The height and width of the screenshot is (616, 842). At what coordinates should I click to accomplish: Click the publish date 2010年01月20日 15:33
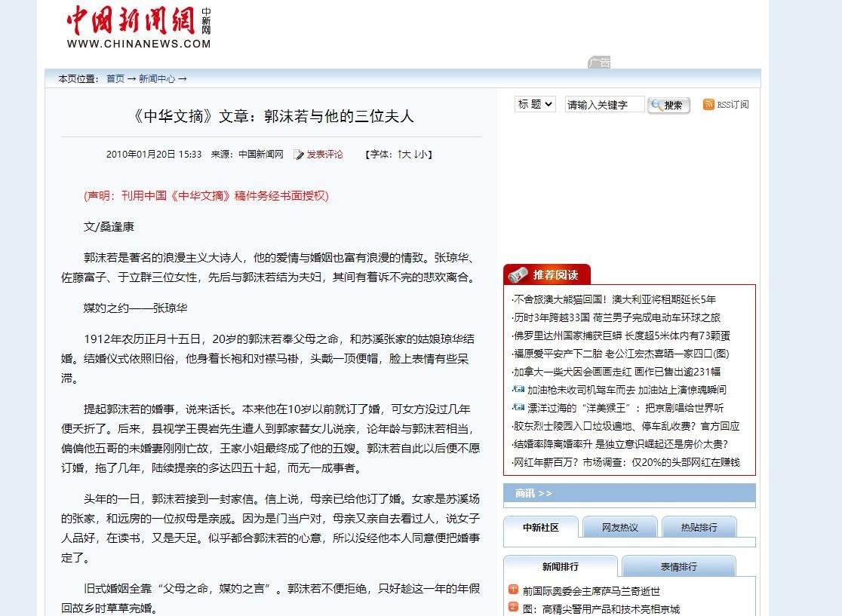point(154,155)
